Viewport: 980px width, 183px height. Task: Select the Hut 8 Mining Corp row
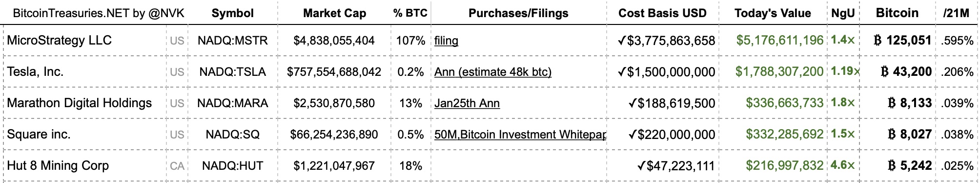pos(490,165)
